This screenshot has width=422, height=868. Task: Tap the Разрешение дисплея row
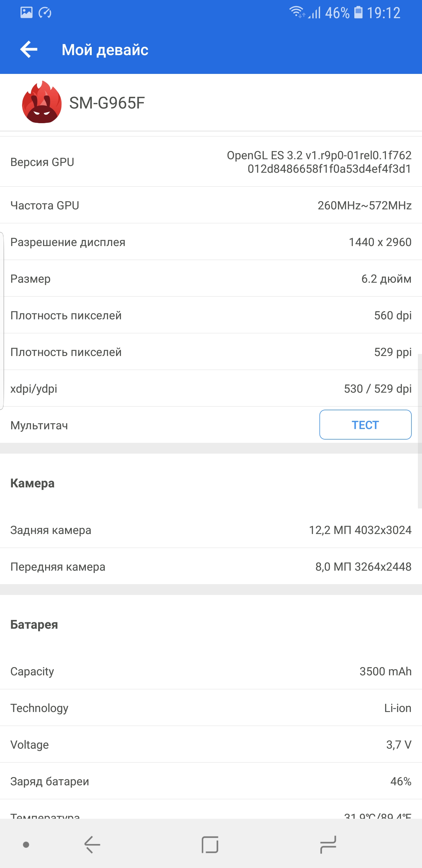(211, 242)
